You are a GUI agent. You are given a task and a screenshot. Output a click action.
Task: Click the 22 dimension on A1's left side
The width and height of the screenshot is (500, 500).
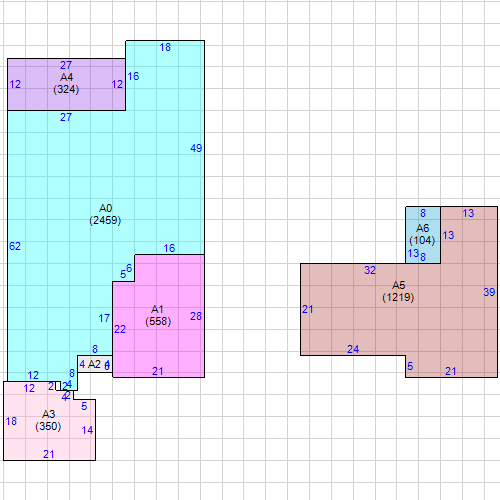(x=120, y=329)
